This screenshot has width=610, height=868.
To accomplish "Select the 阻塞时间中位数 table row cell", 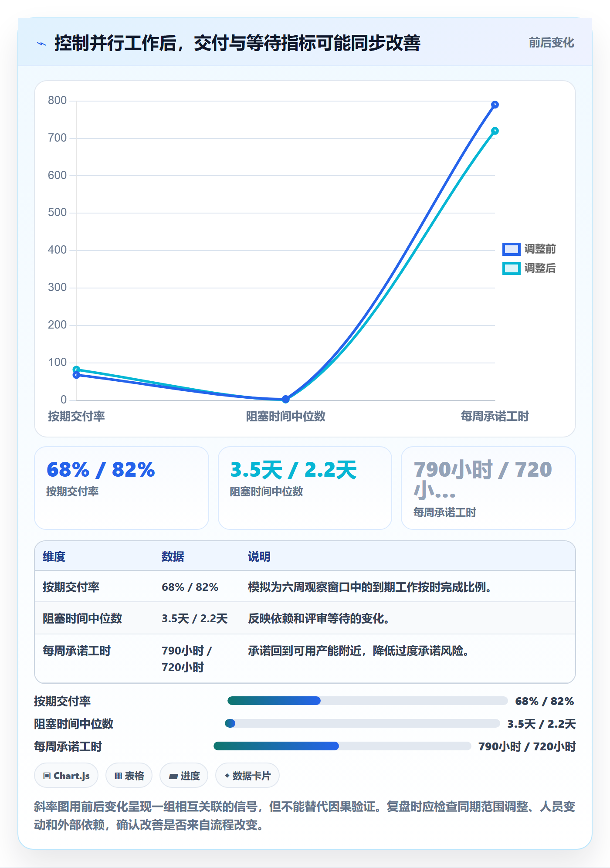I will pyautogui.click(x=82, y=618).
